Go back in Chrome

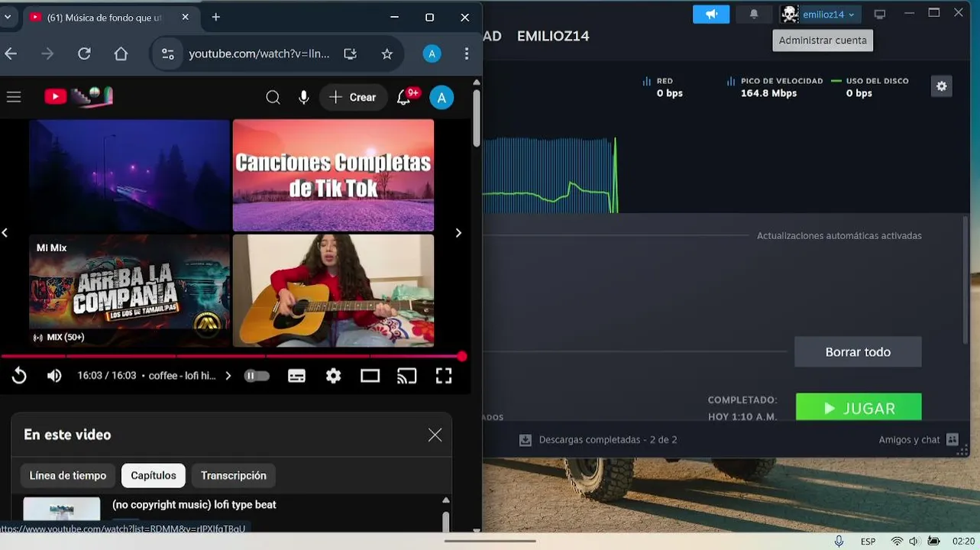[x=11, y=53]
